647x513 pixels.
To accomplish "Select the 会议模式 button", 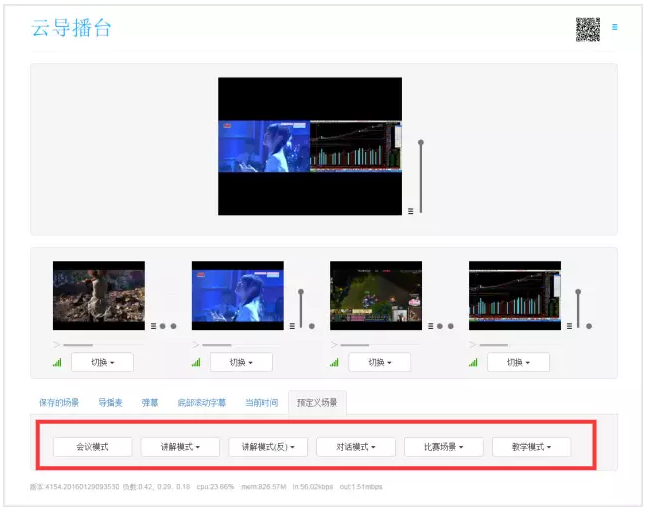I will coord(92,447).
